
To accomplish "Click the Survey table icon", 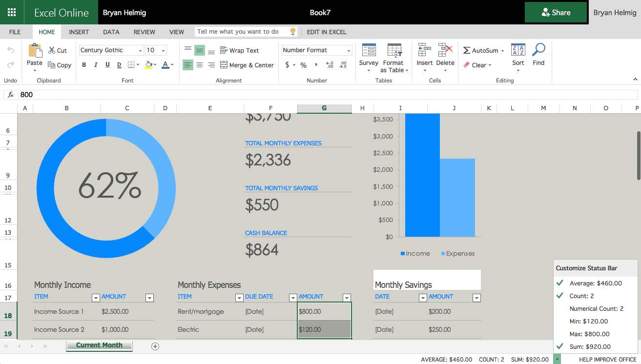I will [369, 51].
